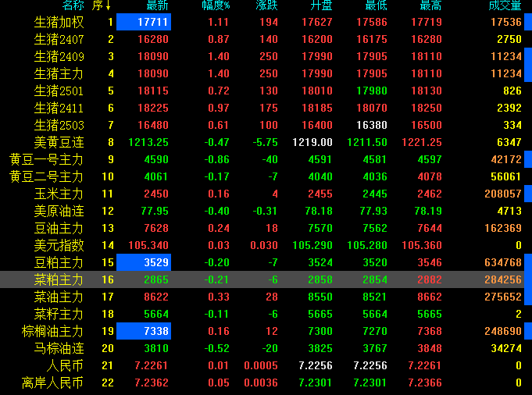Select the 棕榈油主力 row name
This screenshot has width=532, height=395.
[x=52, y=332]
